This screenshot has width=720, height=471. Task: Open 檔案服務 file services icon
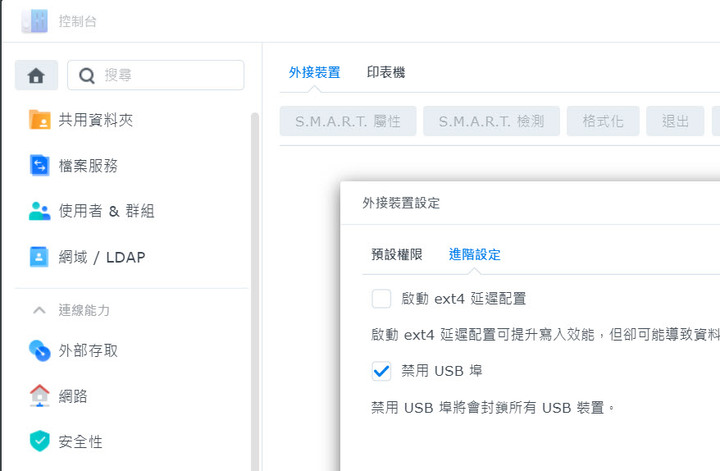(x=39, y=165)
